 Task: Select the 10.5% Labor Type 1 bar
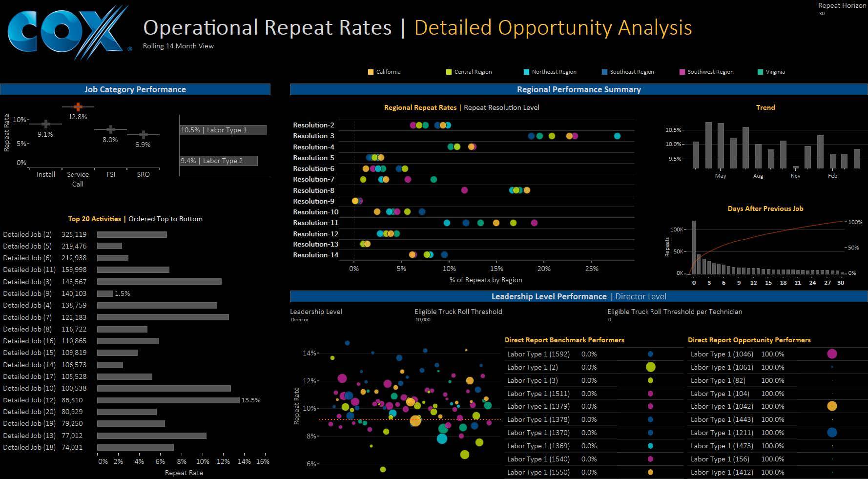223,130
